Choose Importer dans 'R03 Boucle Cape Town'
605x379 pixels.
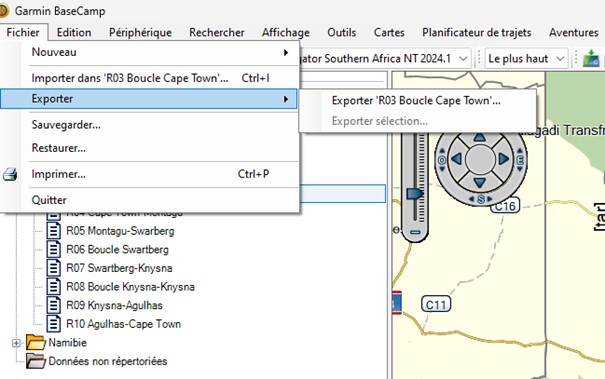point(150,78)
